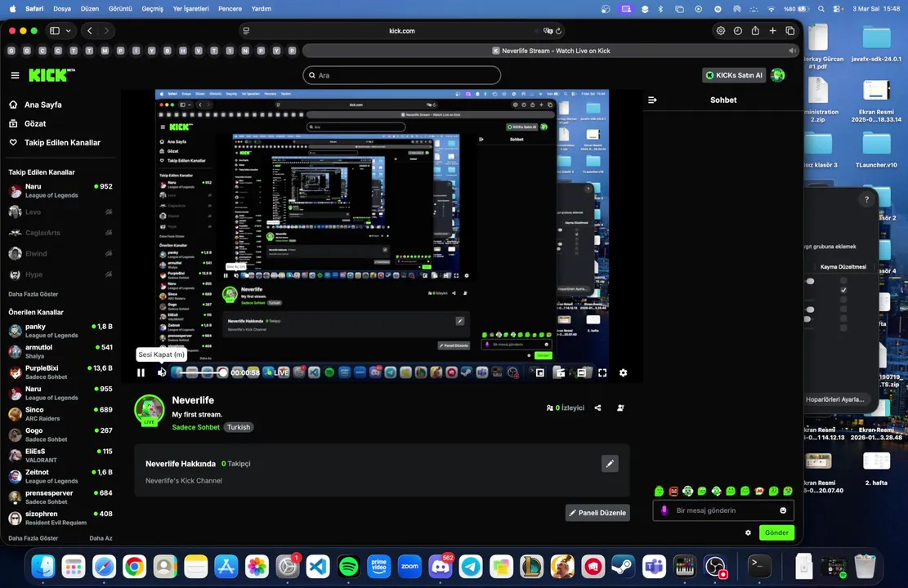
Task: Open Geçmiş menu in menu bar
Action: pyautogui.click(x=152, y=9)
